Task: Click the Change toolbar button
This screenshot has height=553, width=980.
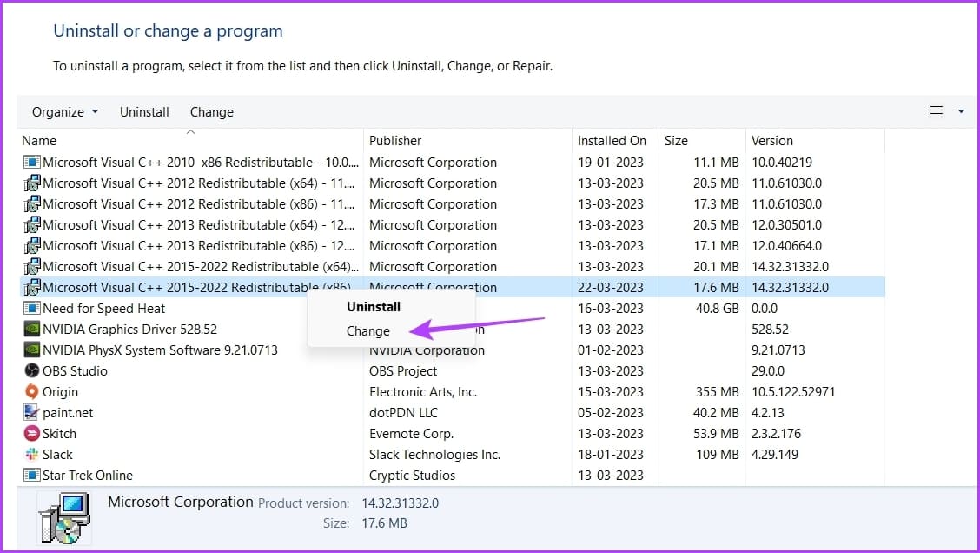Action: coord(212,112)
